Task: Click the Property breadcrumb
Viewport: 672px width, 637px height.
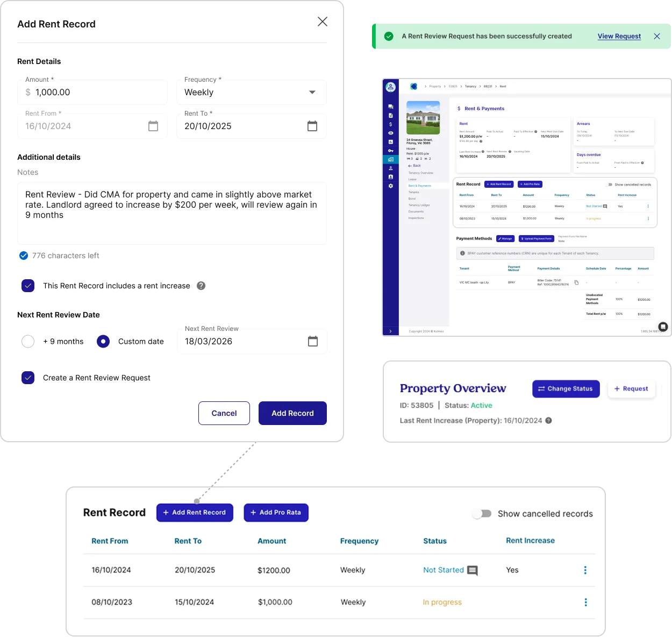Action: click(x=435, y=86)
